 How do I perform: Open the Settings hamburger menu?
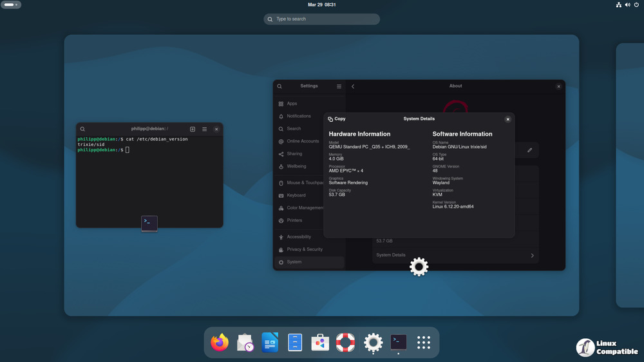[339, 86]
